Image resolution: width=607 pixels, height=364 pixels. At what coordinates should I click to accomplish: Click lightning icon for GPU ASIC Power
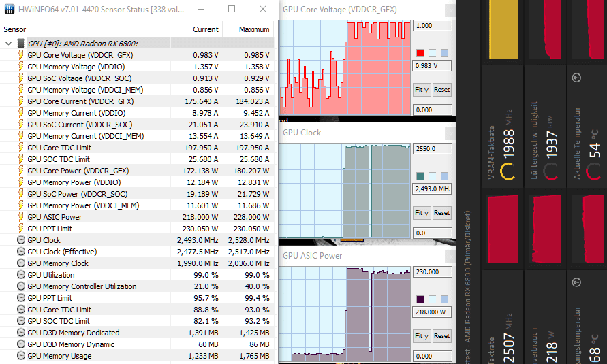[21, 217]
